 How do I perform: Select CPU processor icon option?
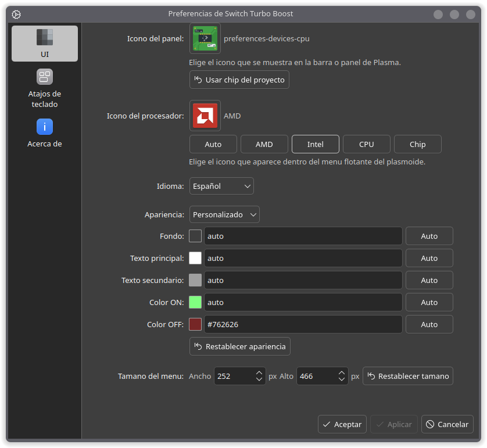click(x=367, y=144)
